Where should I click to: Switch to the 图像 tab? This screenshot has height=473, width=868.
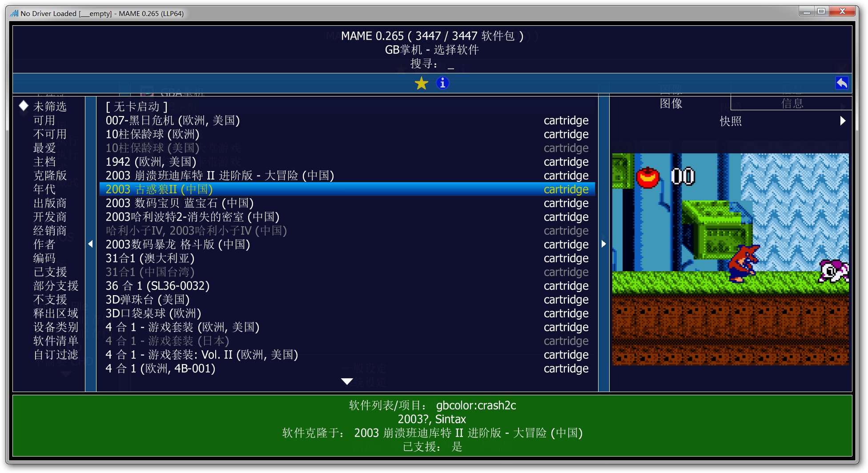671,104
